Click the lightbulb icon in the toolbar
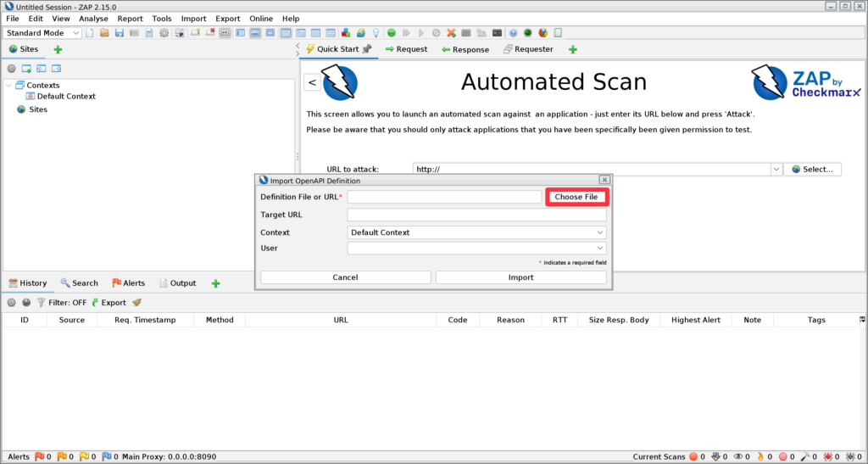The width and height of the screenshot is (868, 464). 376,33
